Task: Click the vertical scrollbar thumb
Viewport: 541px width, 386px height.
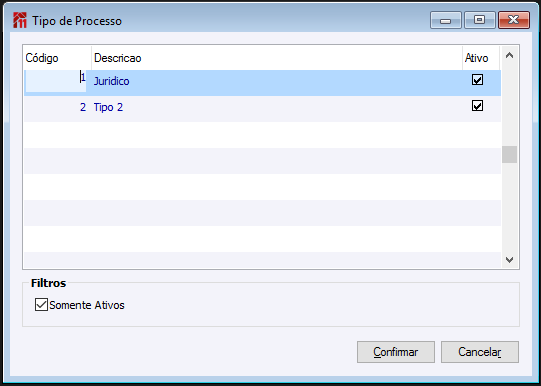Action: [x=509, y=155]
